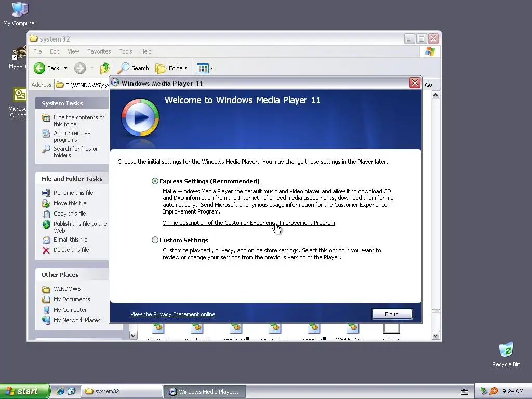Viewport: 532px width, 399px height.
Task: Click the on-screen keyboard tray icon
Action: pyautogui.click(x=464, y=392)
